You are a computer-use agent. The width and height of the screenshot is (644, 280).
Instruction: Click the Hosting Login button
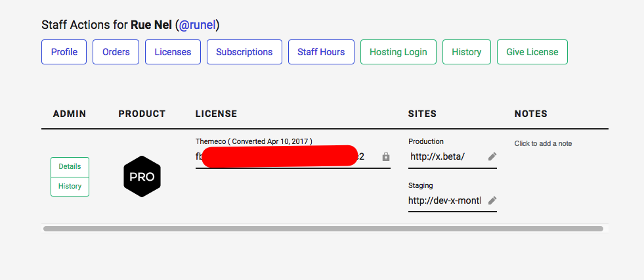tap(398, 52)
